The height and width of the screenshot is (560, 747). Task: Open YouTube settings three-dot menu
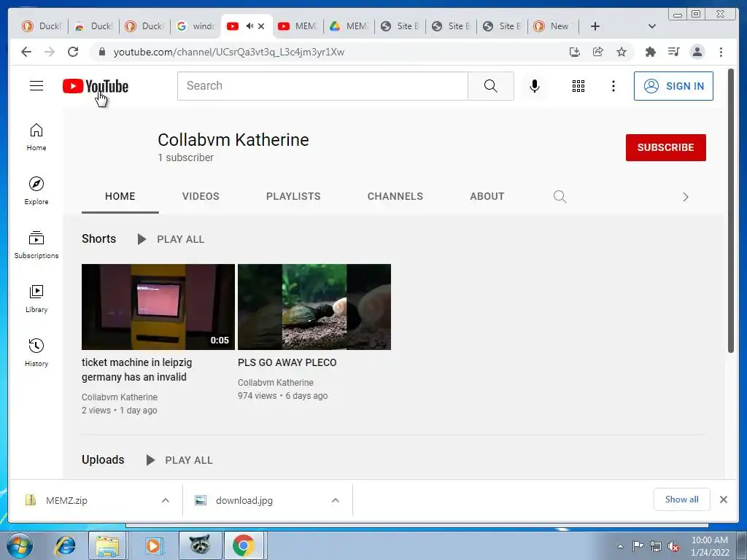(613, 86)
